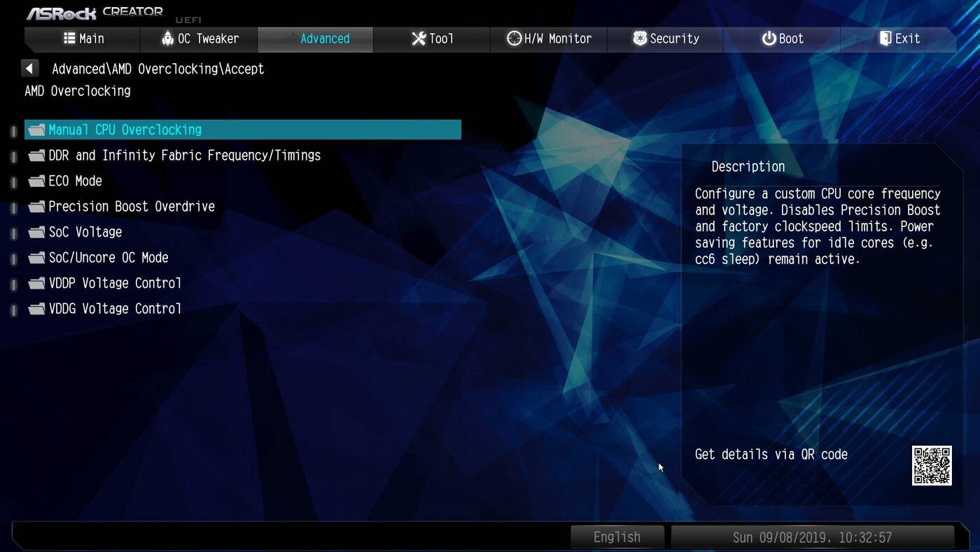The image size is (980, 552).
Task: Open the H/W Monitor tab
Action: point(549,39)
